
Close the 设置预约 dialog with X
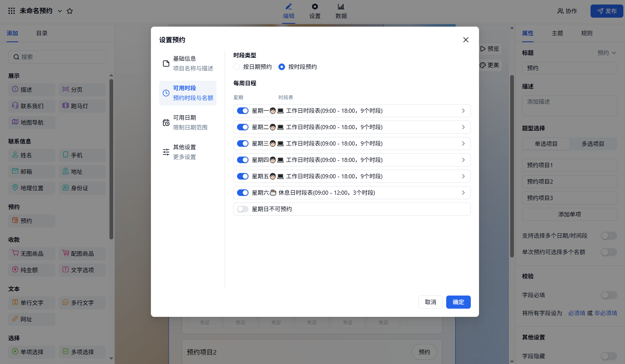pos(465,40)
